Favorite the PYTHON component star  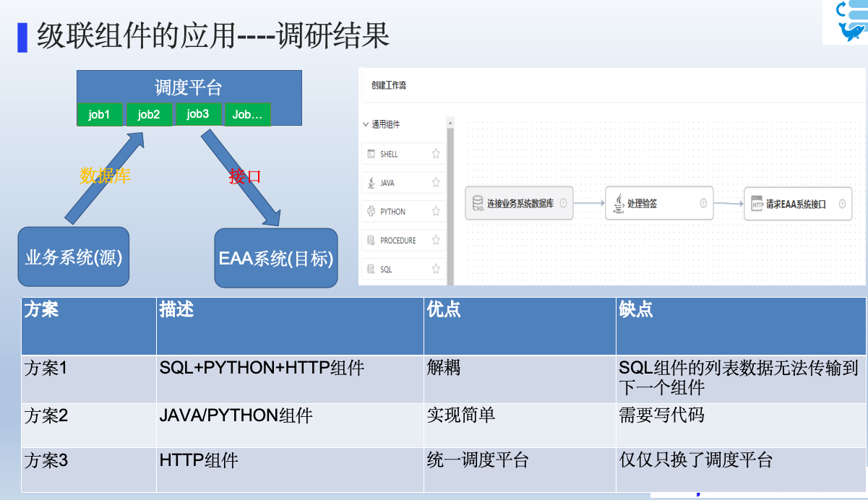click(x=436, y=211)
